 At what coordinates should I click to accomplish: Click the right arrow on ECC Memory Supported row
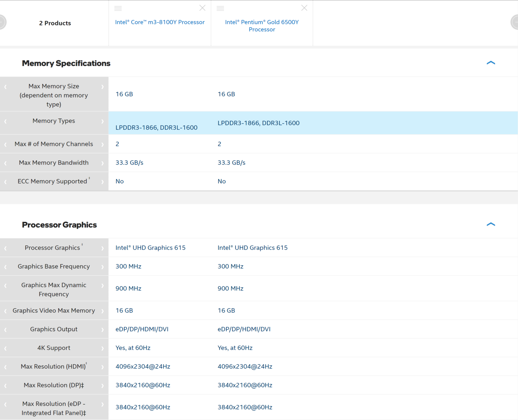[x=102, y=182]
